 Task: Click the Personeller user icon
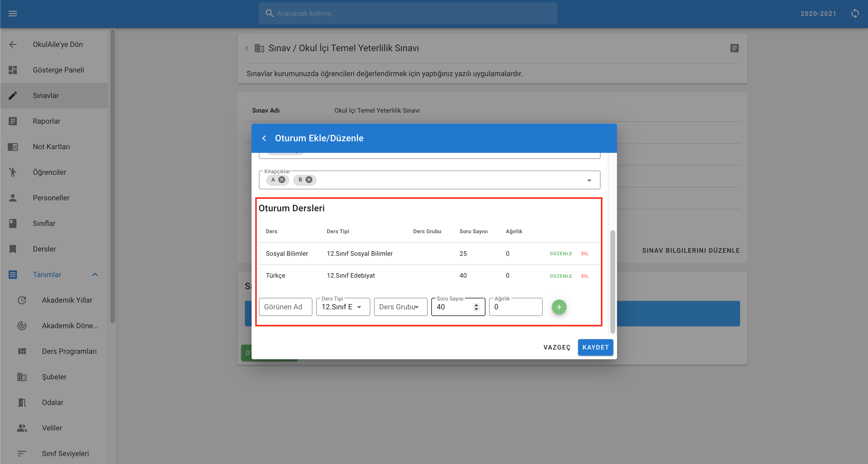[13, 198]
